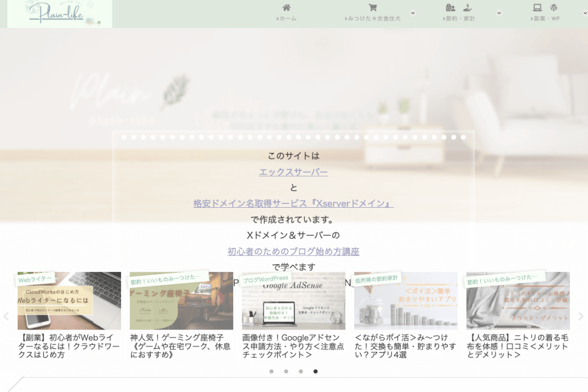Select ホーム in the navigation menu
The width and height of the screenshot is (588, 392).
[285, 18]
